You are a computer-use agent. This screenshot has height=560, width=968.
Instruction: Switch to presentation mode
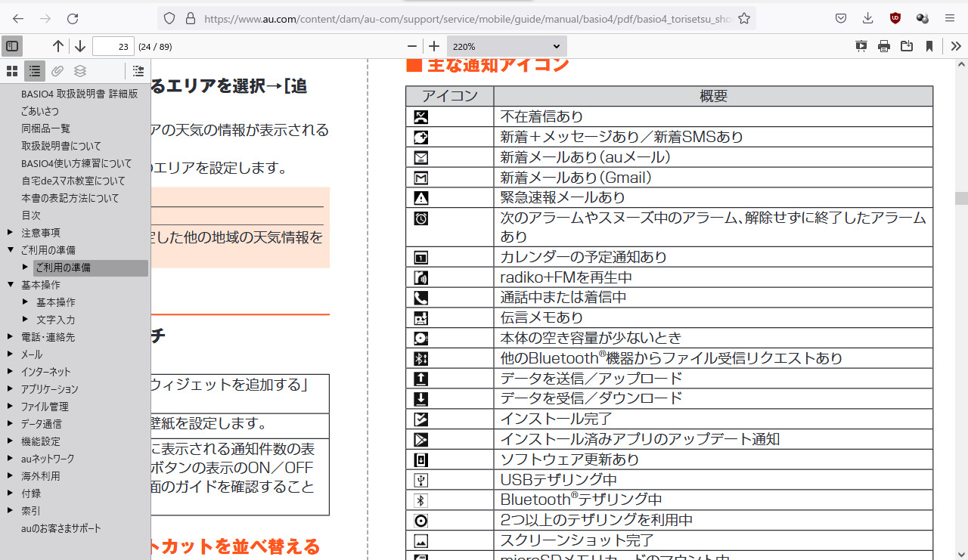click(x=861, y=46)
